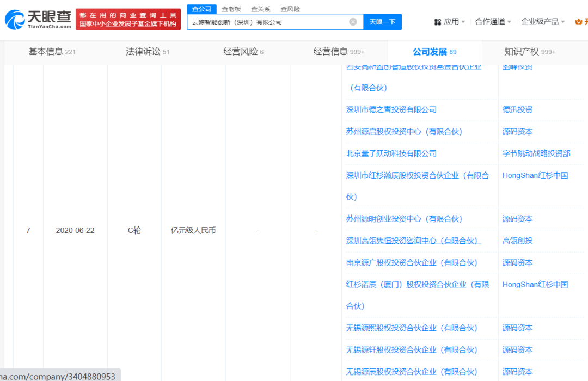Open 南京源广股权投资合伙企业 link

pos(412,262)
